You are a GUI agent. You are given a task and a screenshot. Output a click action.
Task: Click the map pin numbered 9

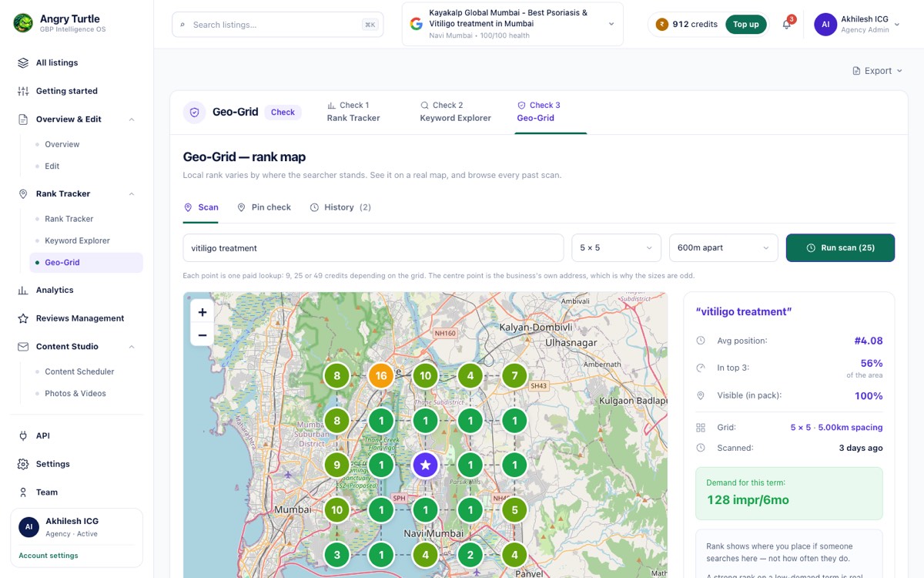336,465
